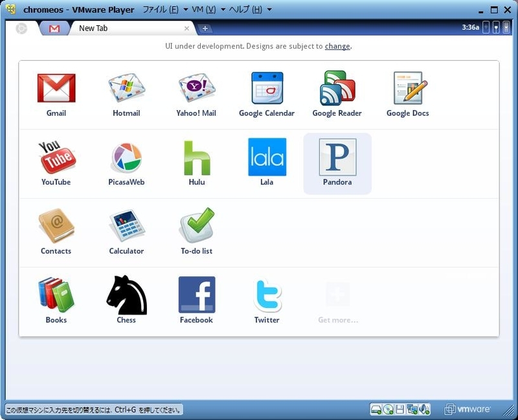This screenshot has height=420, width=518.
Task: Close the New Tab tab
Action: (x=186, y=28)
